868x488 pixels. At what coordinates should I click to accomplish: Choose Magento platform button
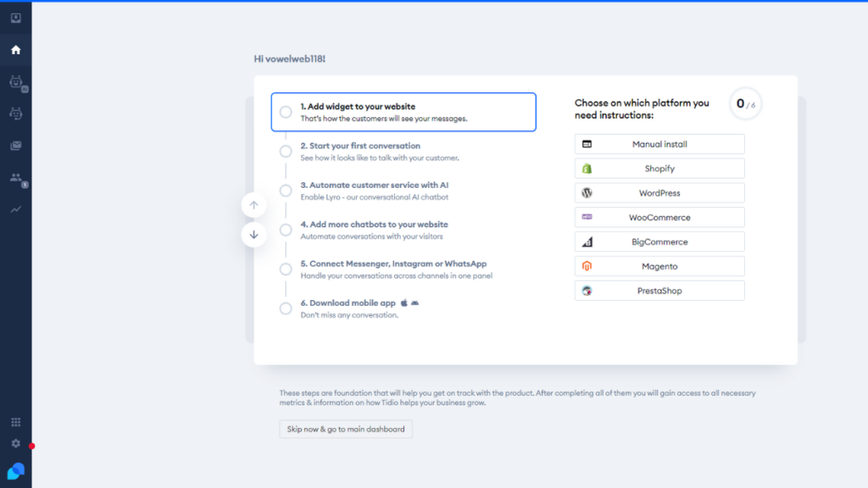point(659,266)
